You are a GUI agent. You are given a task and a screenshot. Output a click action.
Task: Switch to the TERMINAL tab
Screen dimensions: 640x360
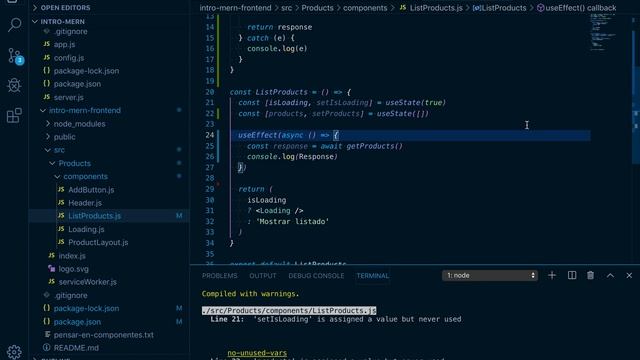372,276
